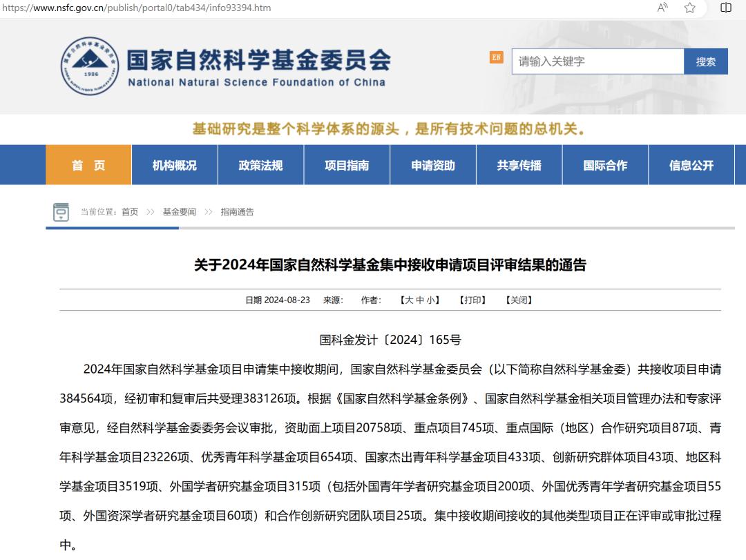This screenshot has height=560, width=746.
Task: Open the 政策法规 navigation menu
Action: click(x=260, y=165)
